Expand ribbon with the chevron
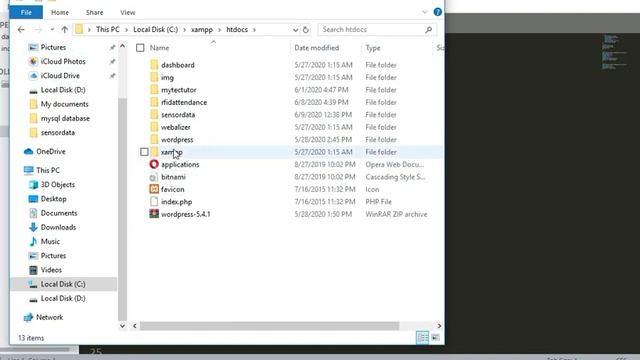640x360 pixels. click(x=424, y=12)
